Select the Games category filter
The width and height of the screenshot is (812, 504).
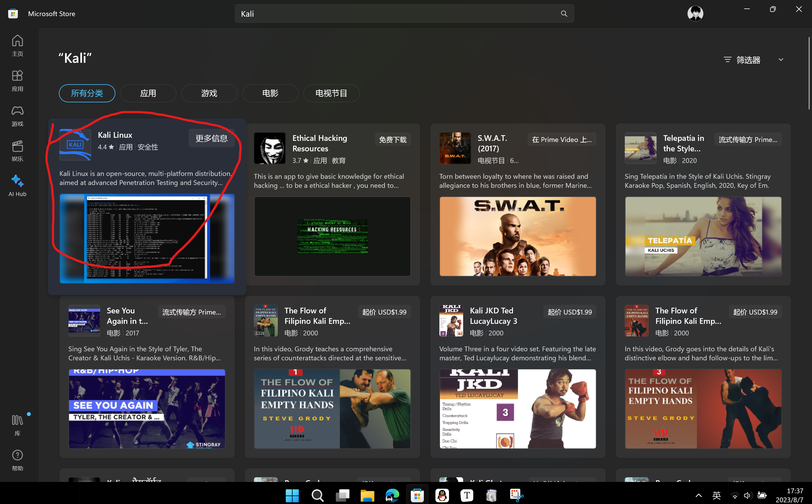(x=209, y=93)
